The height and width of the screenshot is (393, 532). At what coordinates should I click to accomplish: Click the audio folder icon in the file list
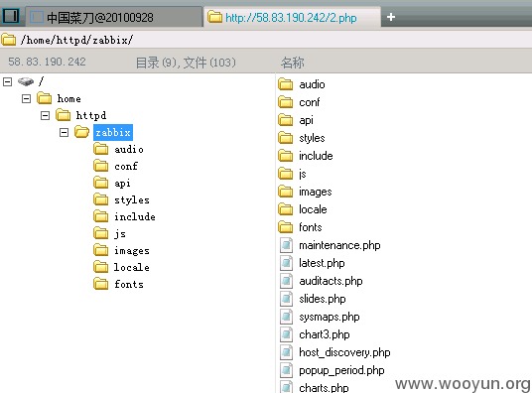[285, 84]
